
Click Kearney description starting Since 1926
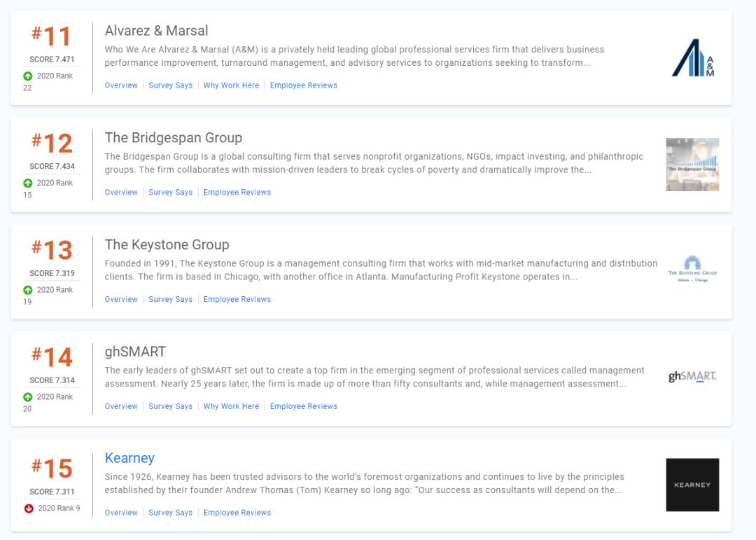click(365, 483)
